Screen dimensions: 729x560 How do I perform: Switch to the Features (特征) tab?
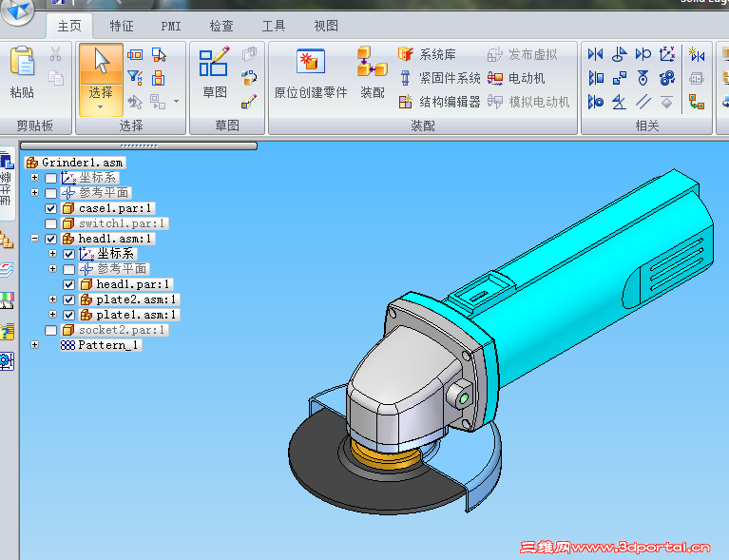tap(122, 26)
